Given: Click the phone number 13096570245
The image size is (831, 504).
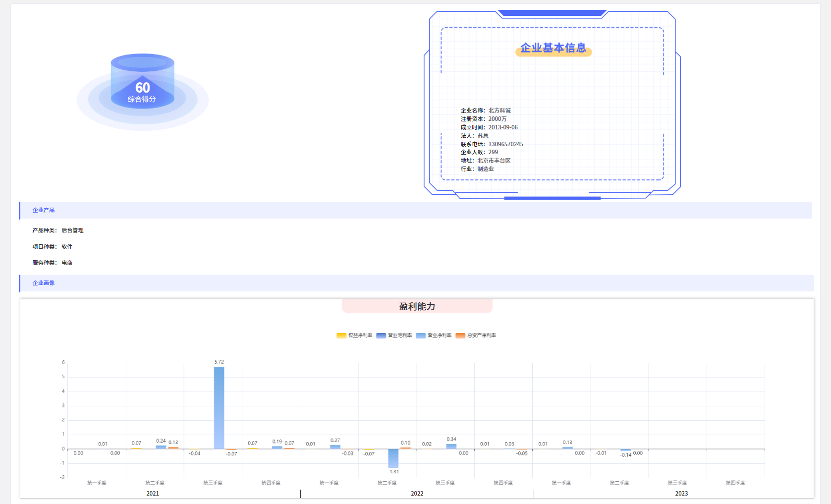Looking at the screenshot, I should [505, 144].
